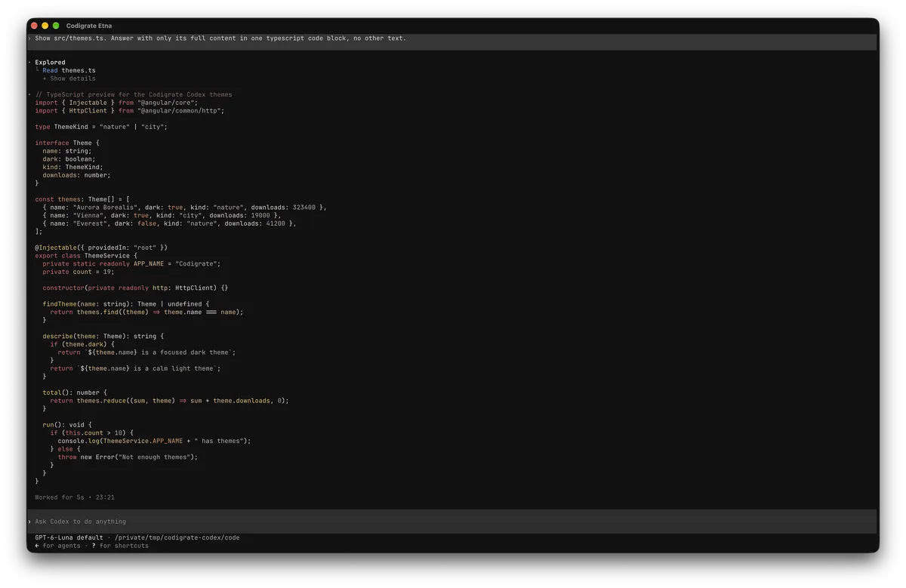Click the "Worked for 5s • 23:21" status

coord(75,497)
